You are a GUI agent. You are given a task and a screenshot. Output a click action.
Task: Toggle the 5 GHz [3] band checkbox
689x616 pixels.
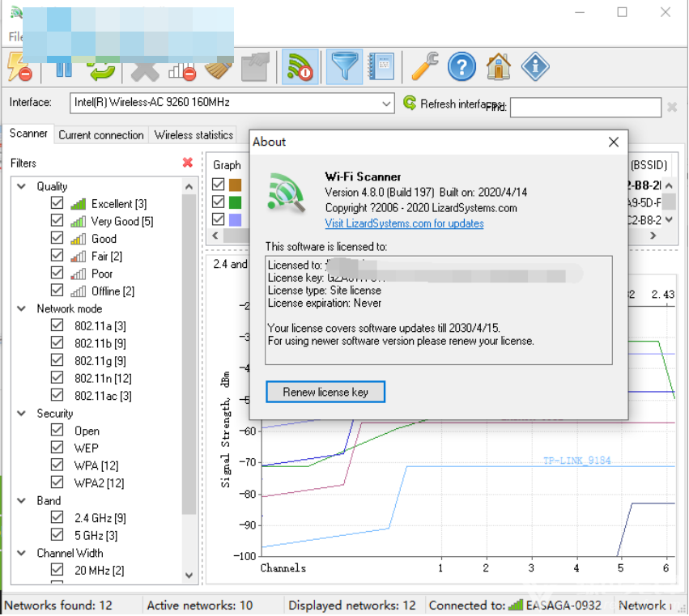(x=57, y=535)
